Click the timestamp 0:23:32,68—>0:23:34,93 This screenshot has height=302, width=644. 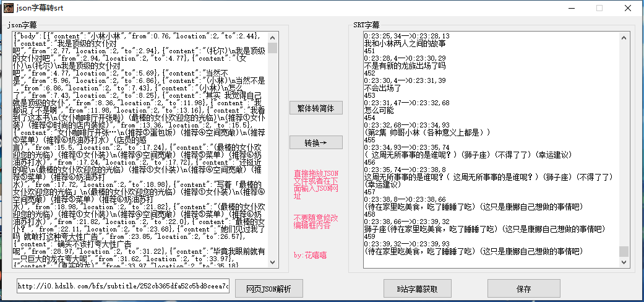(406, 125)
